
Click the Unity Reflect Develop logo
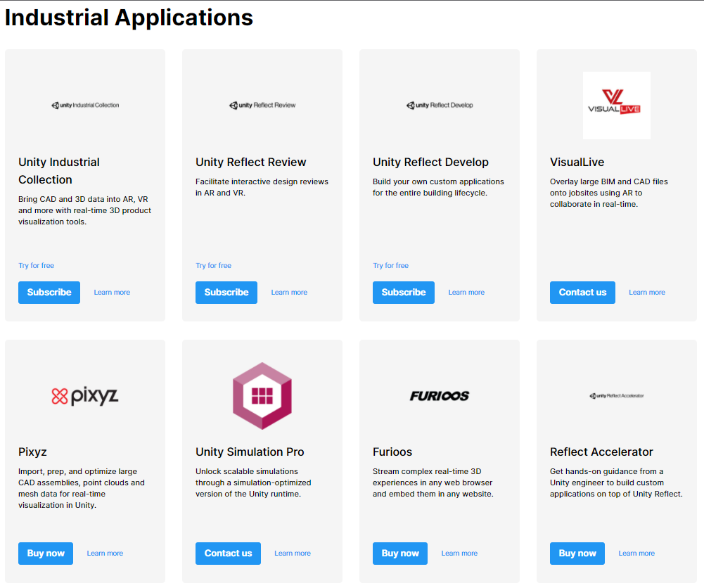click(x=440, y=106)
